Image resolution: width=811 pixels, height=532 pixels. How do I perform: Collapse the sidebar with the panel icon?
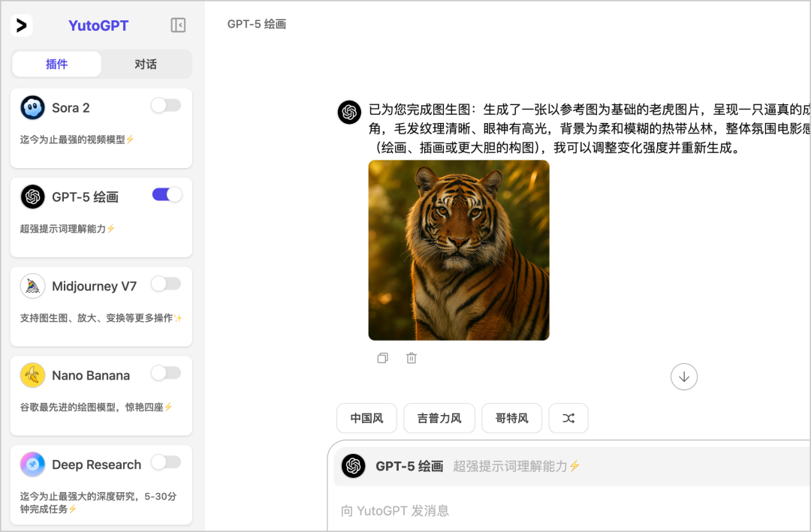click(178, 25)
